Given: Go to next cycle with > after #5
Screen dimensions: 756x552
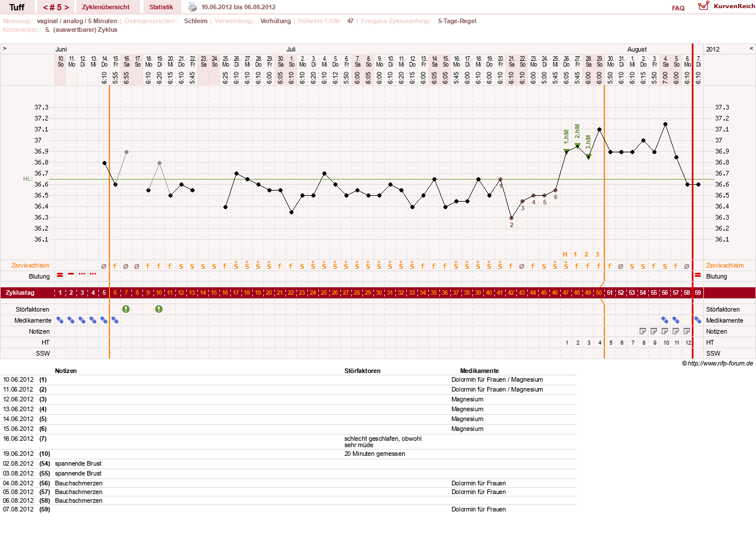Looking at the screenshot, I should point(67,8).
